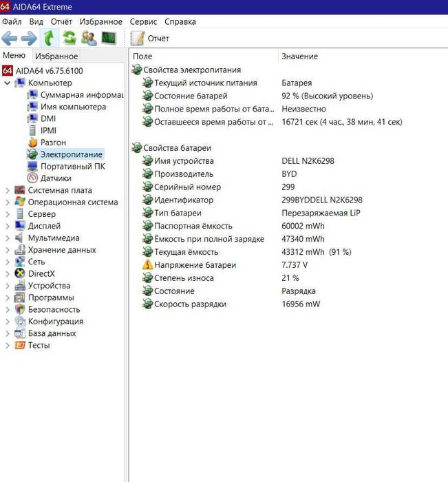Select the Разгон flame icon item

(32, 143)
